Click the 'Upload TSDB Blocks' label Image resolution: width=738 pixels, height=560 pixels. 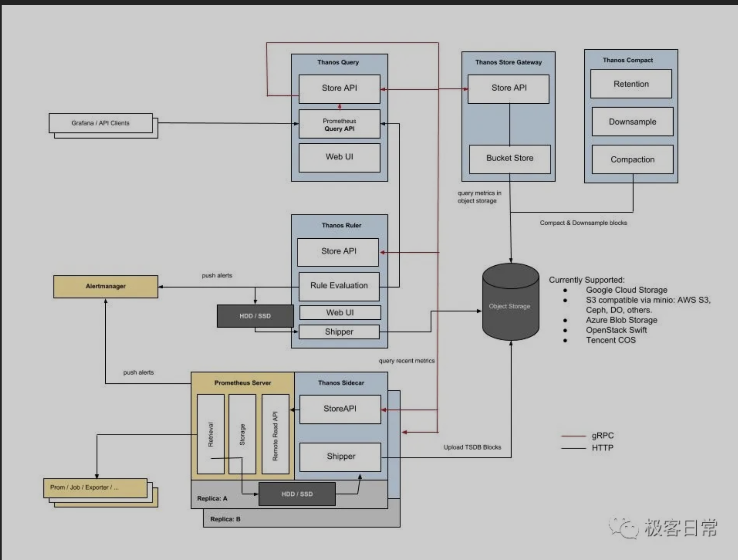tap(472, 447)
